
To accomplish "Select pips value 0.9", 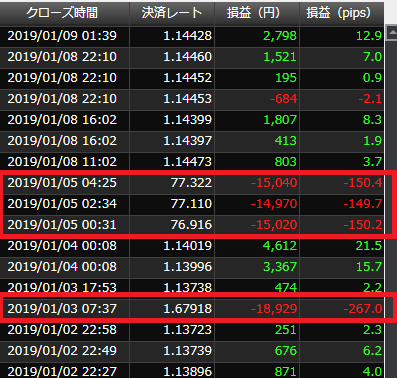I will point(372,77).
